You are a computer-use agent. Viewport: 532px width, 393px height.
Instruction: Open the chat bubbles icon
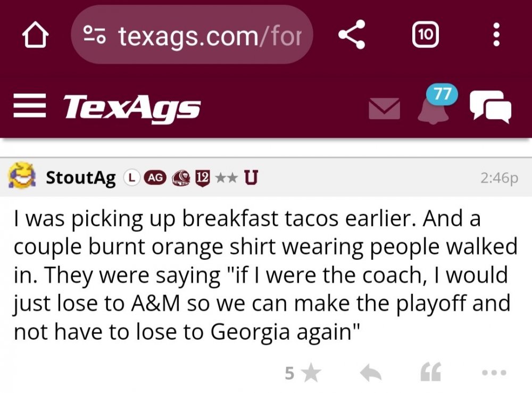point(490,107)
